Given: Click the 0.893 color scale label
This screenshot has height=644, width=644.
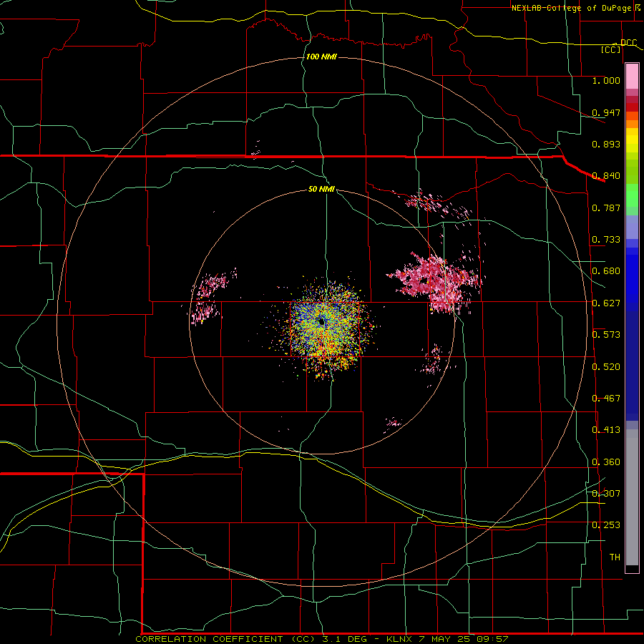Looking at the screenshot, I should (606, 144).
